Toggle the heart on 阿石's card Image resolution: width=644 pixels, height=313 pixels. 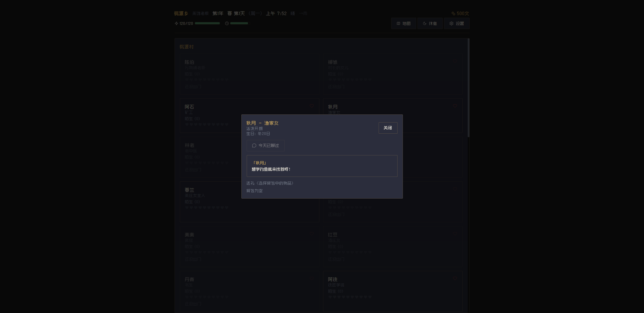pos(312,106)
